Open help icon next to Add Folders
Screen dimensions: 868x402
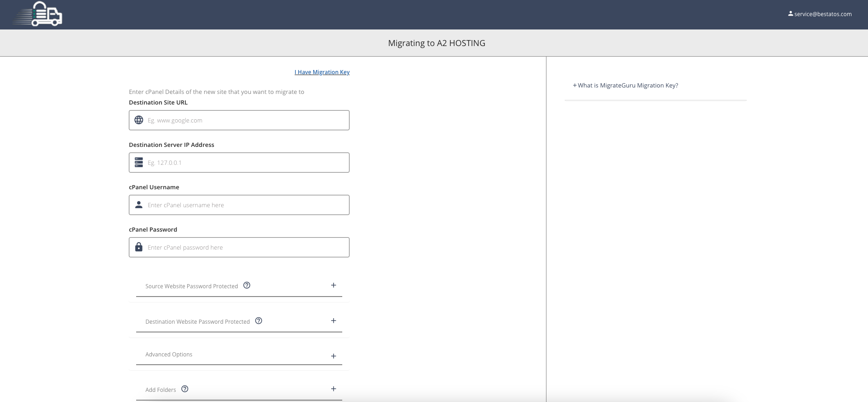click(x=184, y=389)
